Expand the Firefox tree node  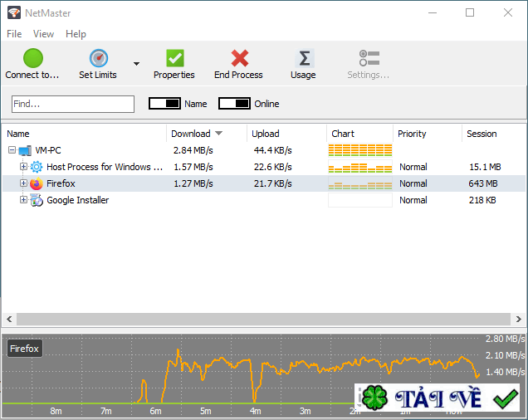point(23,183)
